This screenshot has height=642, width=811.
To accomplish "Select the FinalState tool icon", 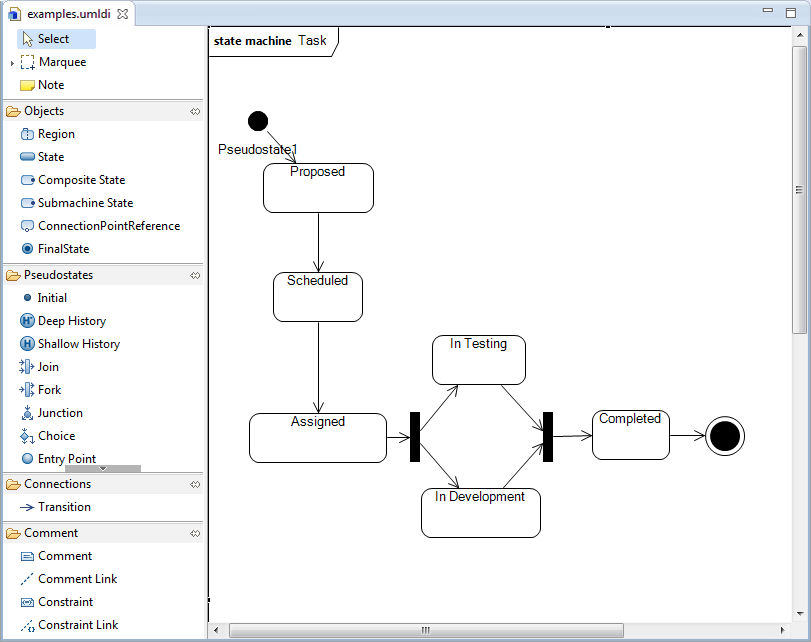I will click(27, 249).
